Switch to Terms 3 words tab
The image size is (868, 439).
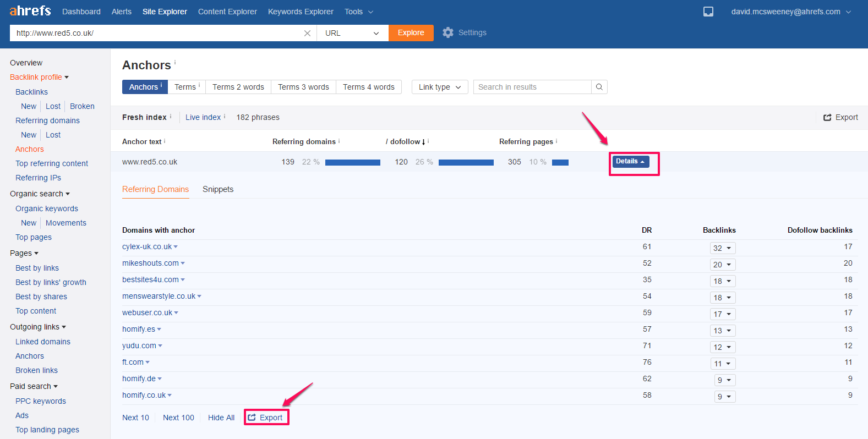click(303, 87)
